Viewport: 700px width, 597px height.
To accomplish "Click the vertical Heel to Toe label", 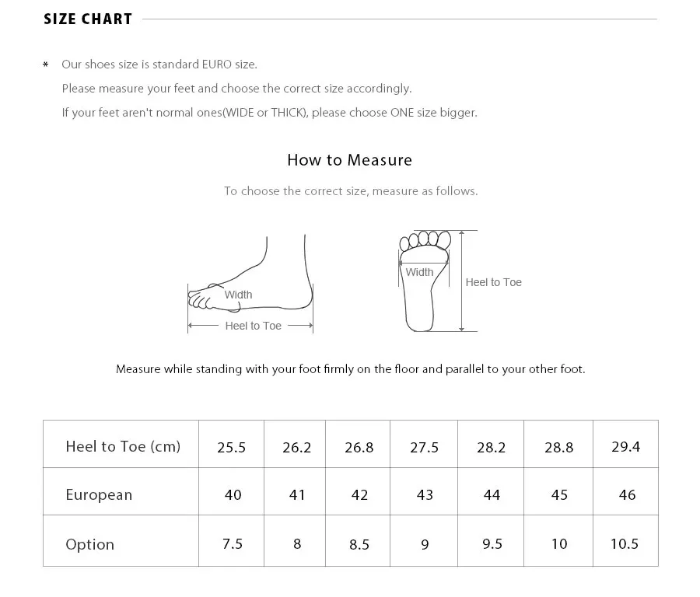I will [x=493, y=282].
